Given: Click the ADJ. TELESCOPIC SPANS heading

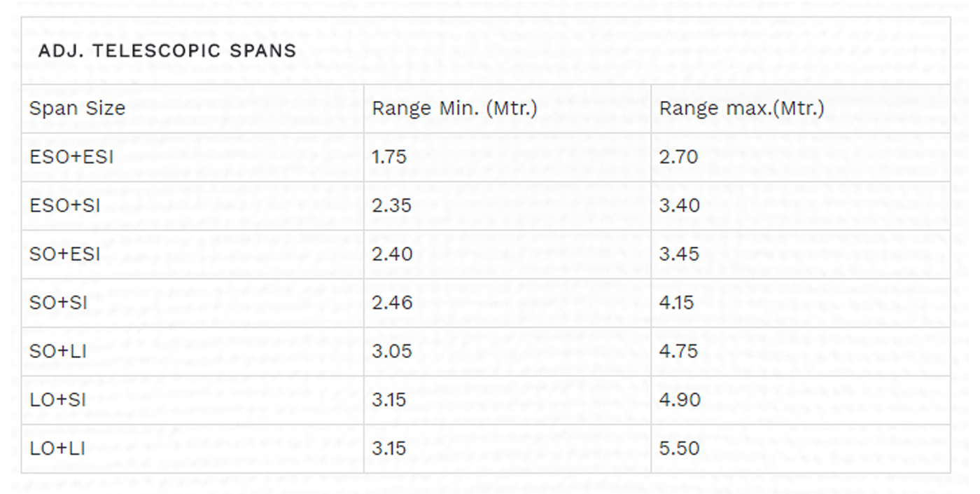Looking at the screenshot, I should tap(167, 50).
